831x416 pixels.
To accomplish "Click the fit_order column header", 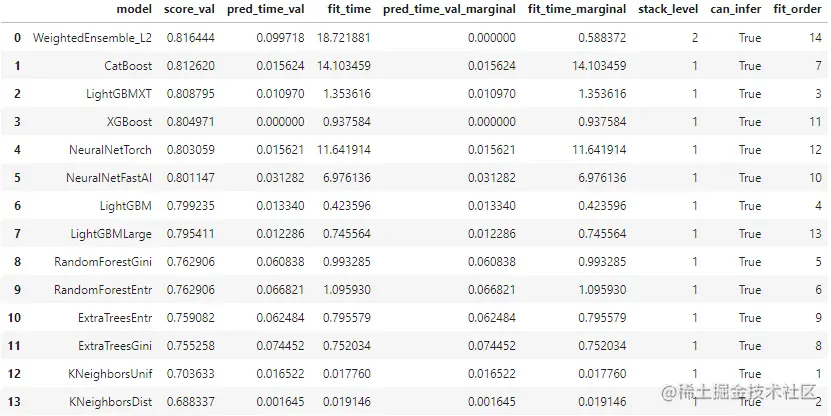I will coord(798,10).
